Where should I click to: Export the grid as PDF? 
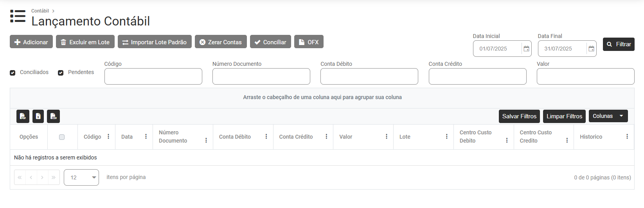pyautogui.click(x=23, y=116)
